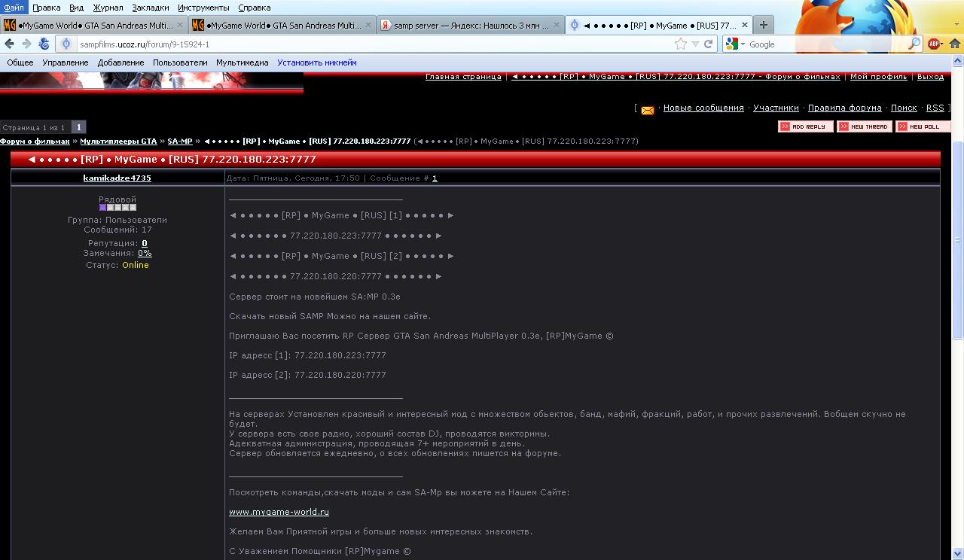964x560 pixels.
Task: Click the reputation value 0
Action: pos(145,243)
